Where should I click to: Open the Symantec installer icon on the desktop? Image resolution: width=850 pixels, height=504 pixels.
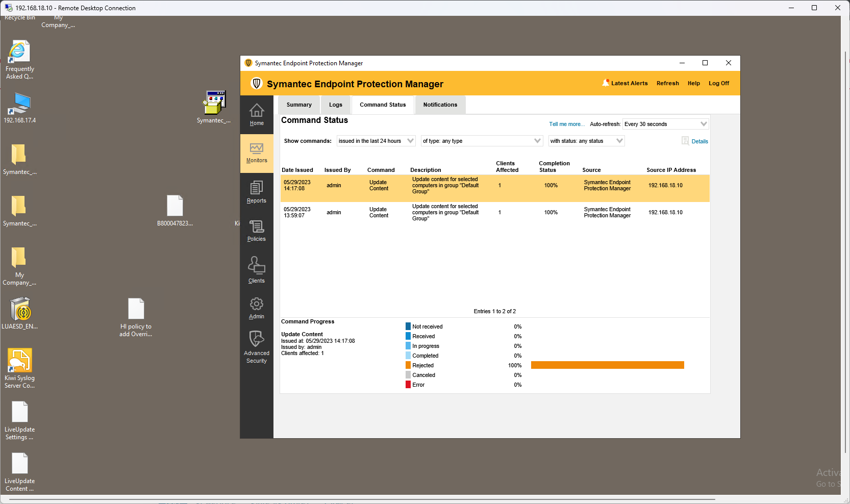coord(214,103)
